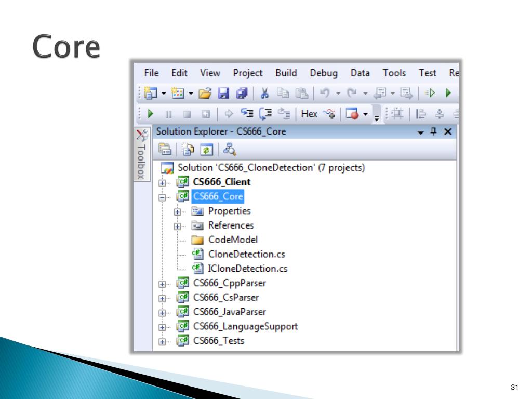Image resolution: width=532 pixels, height=399 pixels.
Task: Click the Undo arrow icon
Action: (x=325, y=92)
